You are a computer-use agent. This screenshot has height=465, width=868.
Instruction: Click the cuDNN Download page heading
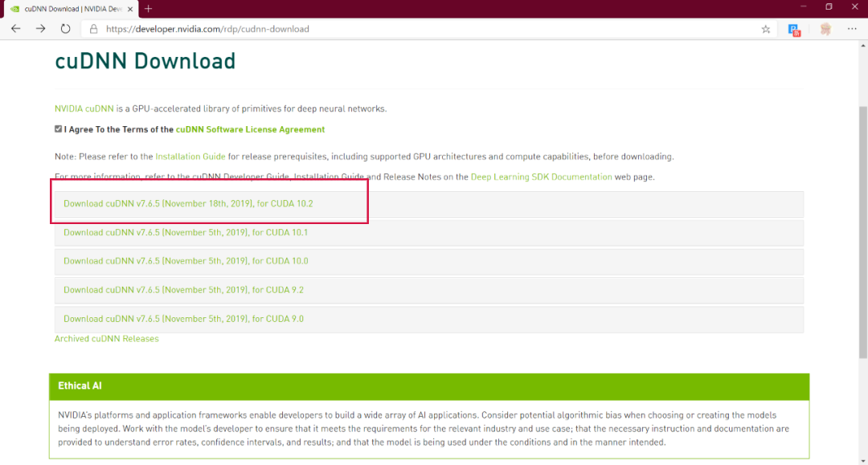pyautogui.click(x=145, y=61)
